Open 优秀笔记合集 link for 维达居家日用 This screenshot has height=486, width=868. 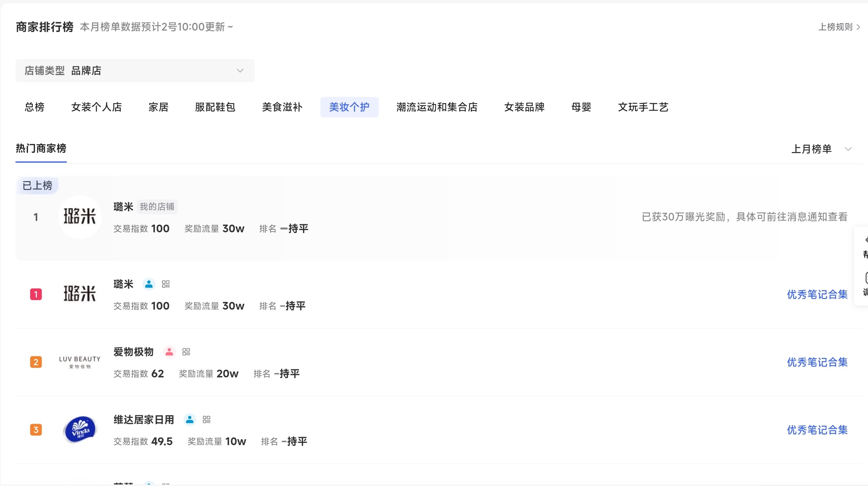pyautogui.click(x=817, y=430)
